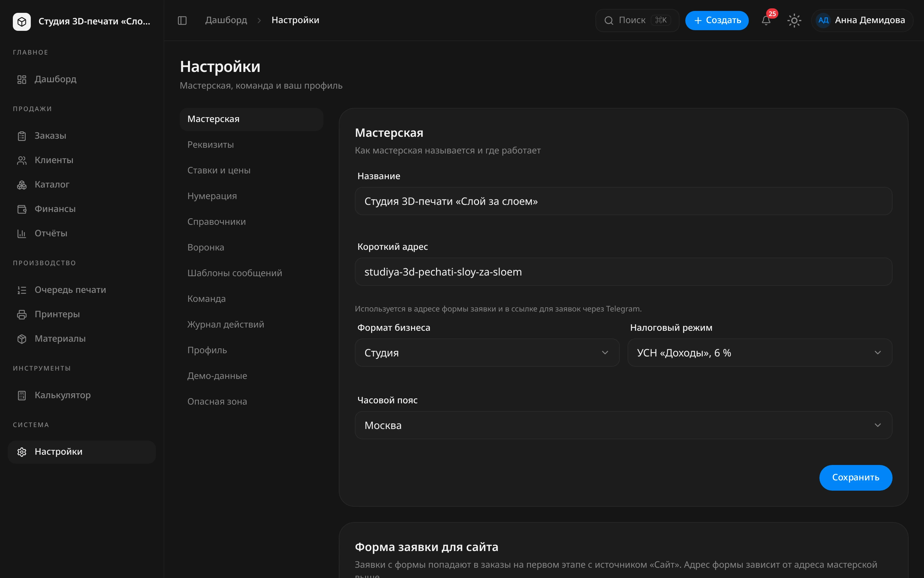Click the Сохранить button
The width and height of the screenshot is (924, 578).
click(x=856, y=477)
